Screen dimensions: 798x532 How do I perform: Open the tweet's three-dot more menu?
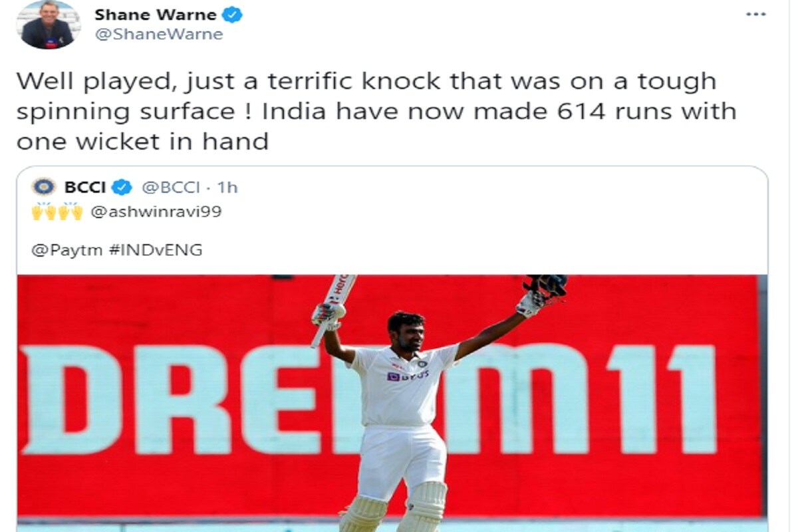[756, 15]
